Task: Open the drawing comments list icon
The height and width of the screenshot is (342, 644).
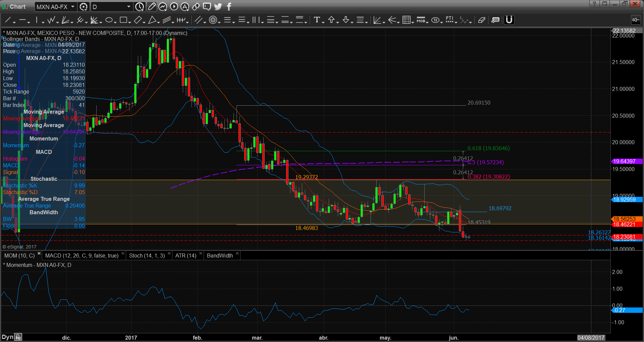Action: coord(495,20)
